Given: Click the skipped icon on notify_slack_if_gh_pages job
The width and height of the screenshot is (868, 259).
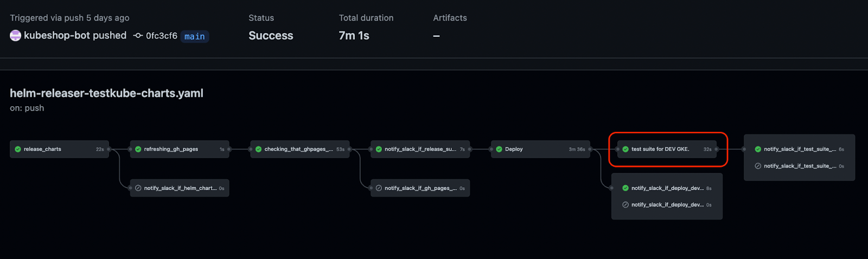Looking at the screenshot, I should [379, 188].
